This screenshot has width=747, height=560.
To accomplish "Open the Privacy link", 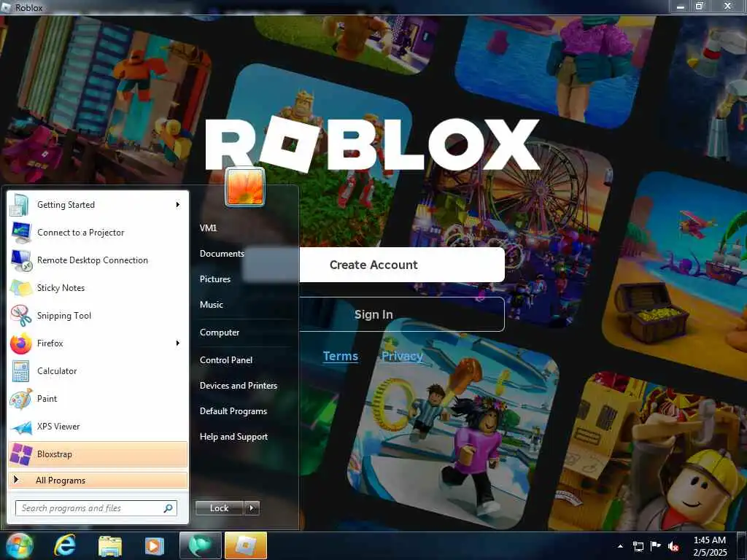I will click(x=402, y=356).
